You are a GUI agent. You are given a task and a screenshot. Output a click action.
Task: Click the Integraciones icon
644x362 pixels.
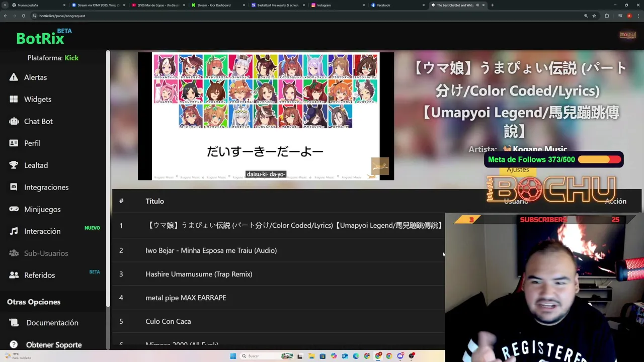pos(14,187)
